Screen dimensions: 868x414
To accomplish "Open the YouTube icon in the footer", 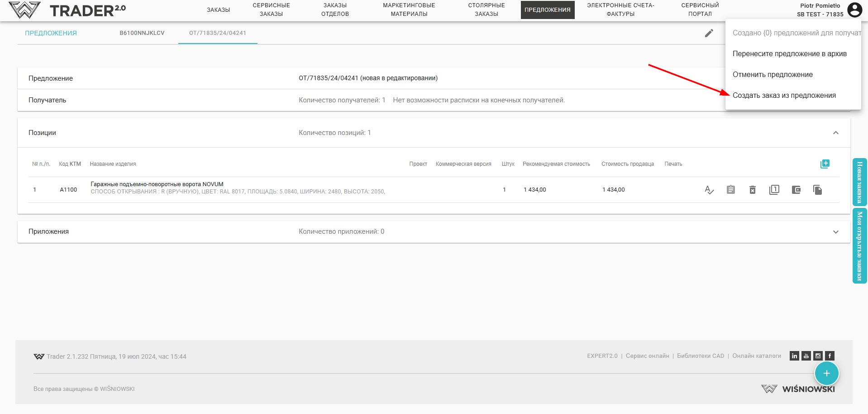I will 806,356.
